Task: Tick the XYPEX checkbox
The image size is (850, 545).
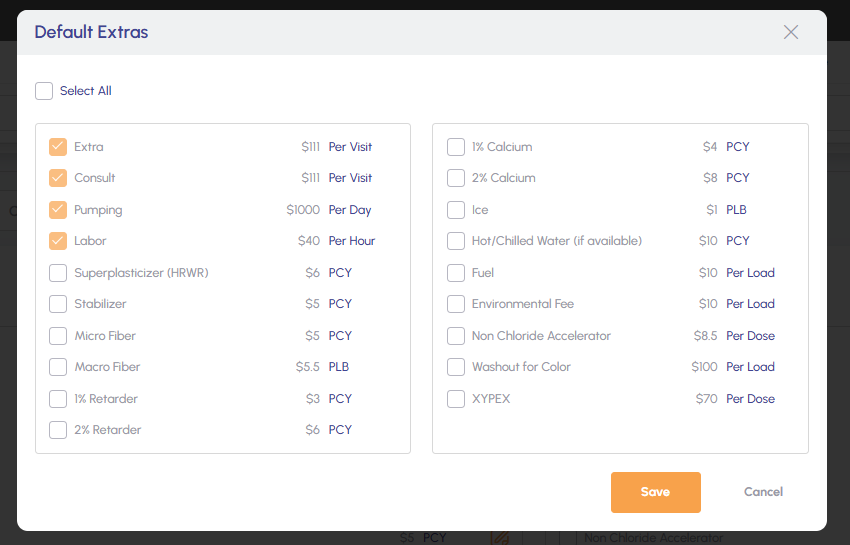Action: pos(456,399)
